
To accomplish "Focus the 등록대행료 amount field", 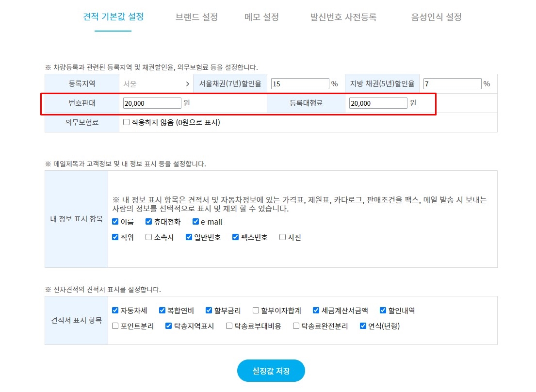I will [x=378, y=103].
